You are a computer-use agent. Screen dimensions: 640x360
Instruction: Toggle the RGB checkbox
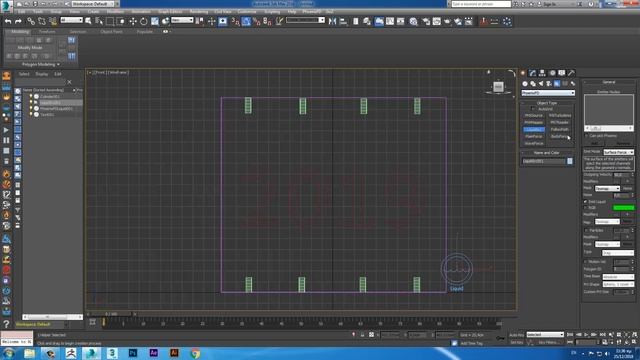pos(586,208)
